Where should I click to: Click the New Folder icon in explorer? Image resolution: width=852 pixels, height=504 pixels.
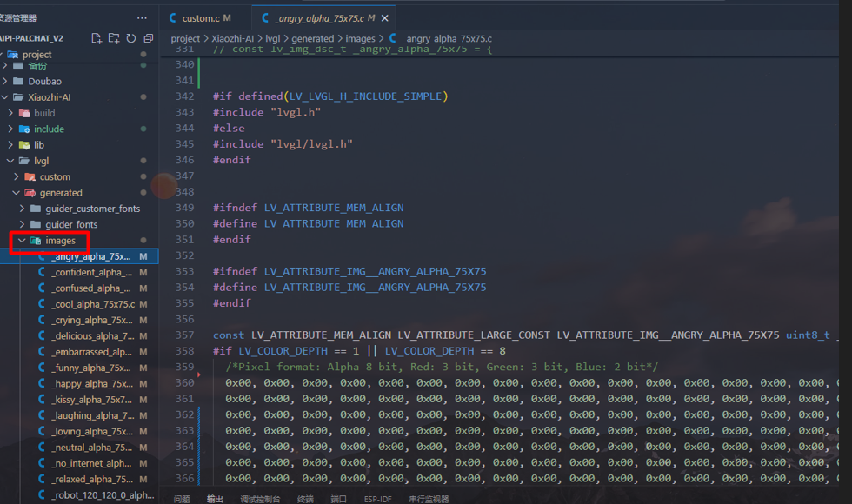[114, 38]
